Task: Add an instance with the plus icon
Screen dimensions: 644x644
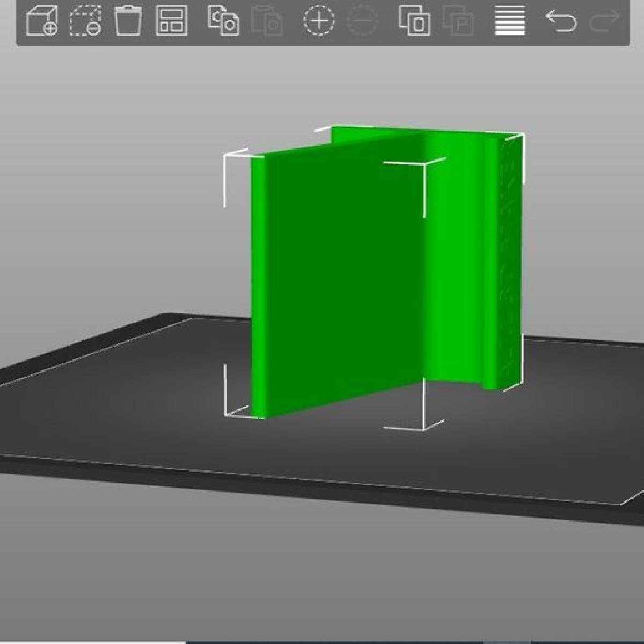Action: pyautogui.click(x=319, y=21)
